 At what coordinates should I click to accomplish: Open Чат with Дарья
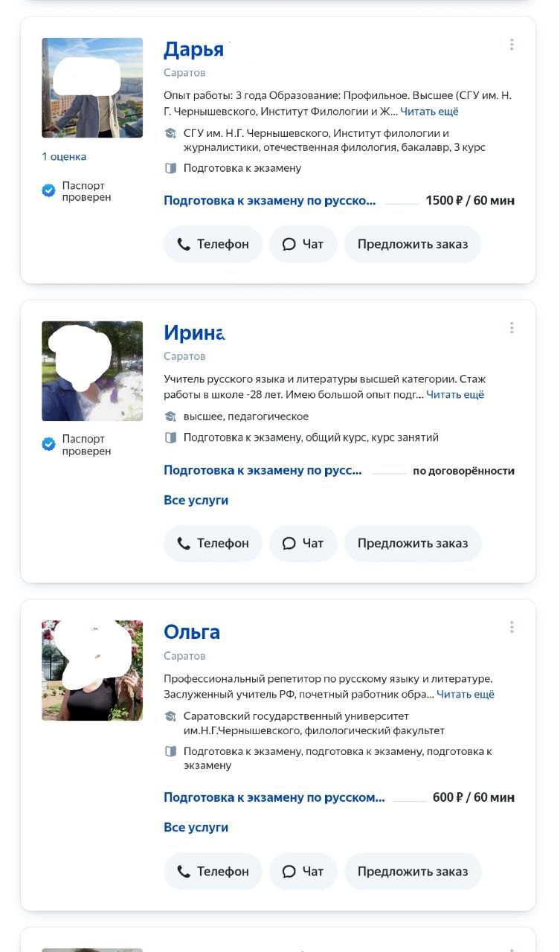click(303, 244)
